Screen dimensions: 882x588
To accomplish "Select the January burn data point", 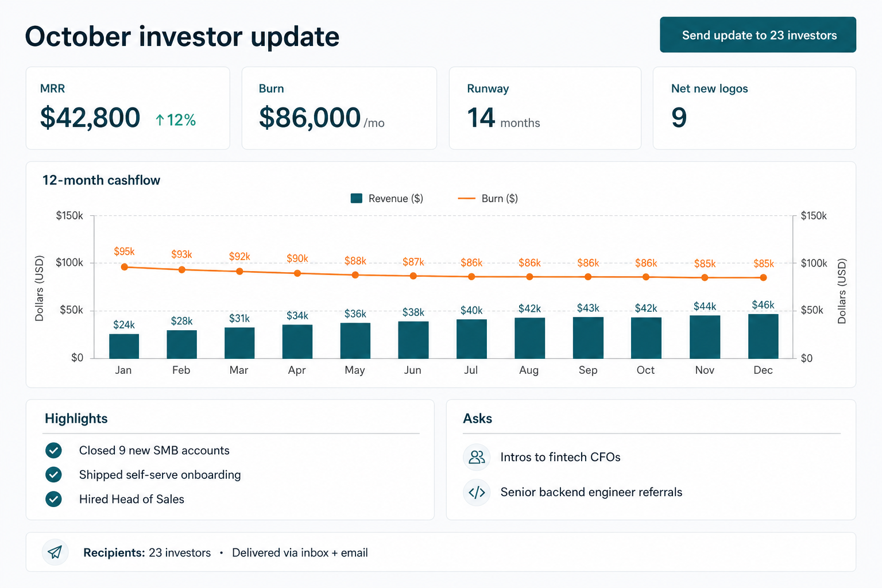I will click(124, 267).
